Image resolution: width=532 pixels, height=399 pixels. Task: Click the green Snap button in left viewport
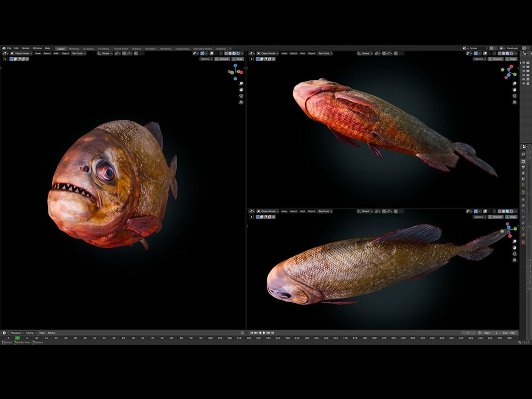[238, 59]
